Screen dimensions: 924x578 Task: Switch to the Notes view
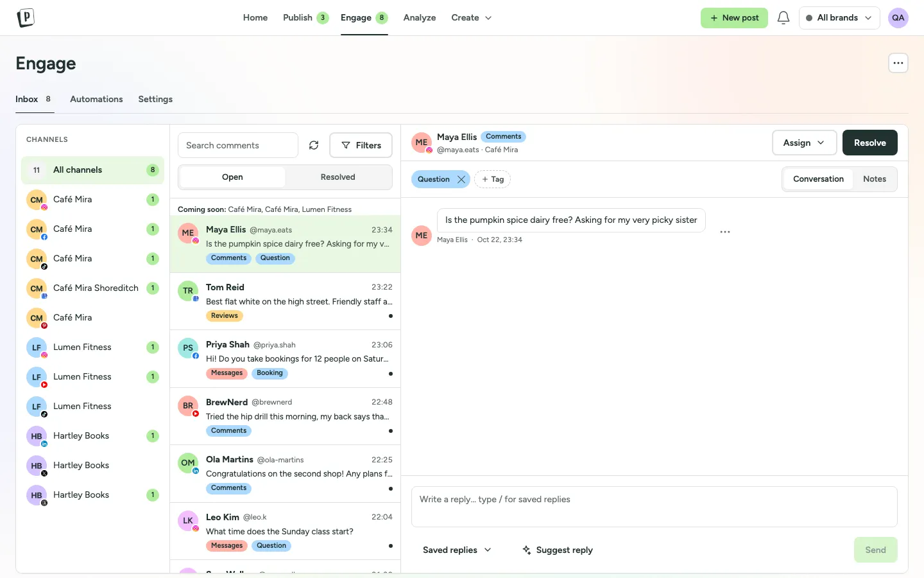tap(875, 179)
